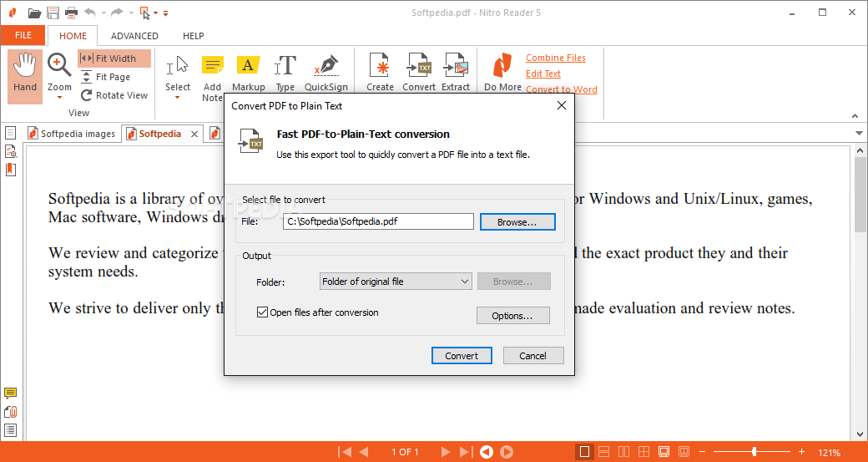Switch to continuous facing pages layout
The width and height of the screenshot is (868, 462).
pyautogui.click(x=643, y=452)
